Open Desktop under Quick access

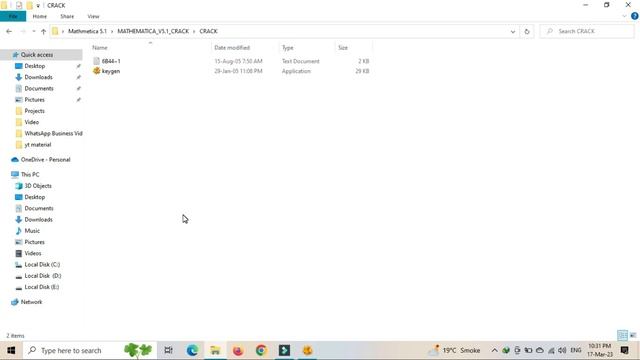pos(35,66)
